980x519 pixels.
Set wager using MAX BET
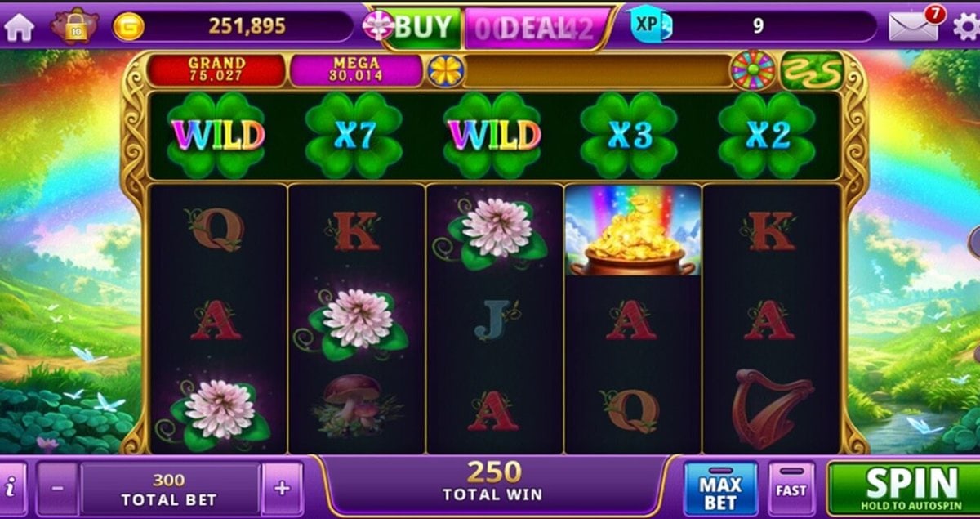pos(720,489)
